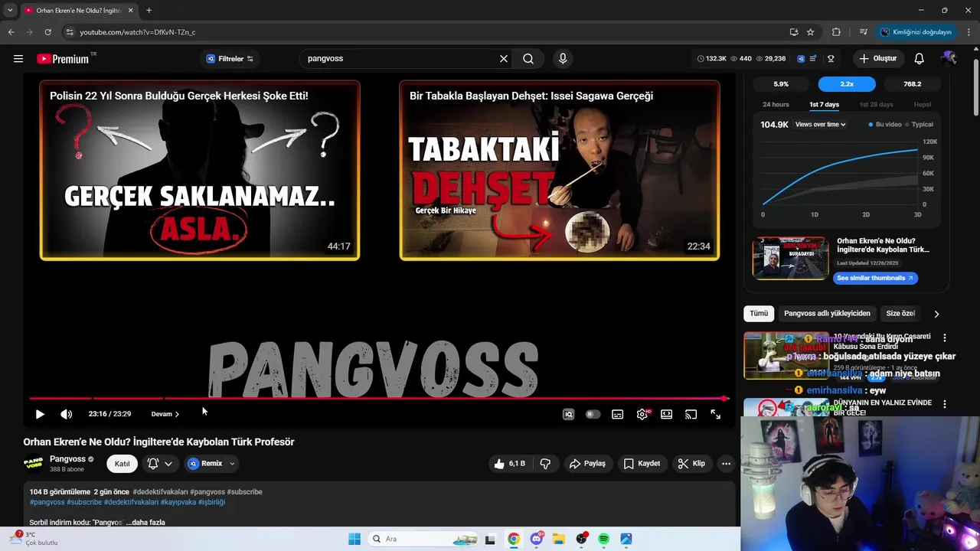980x551 pixels.
Task: Save the video with Kaydet
Action: 642,464
